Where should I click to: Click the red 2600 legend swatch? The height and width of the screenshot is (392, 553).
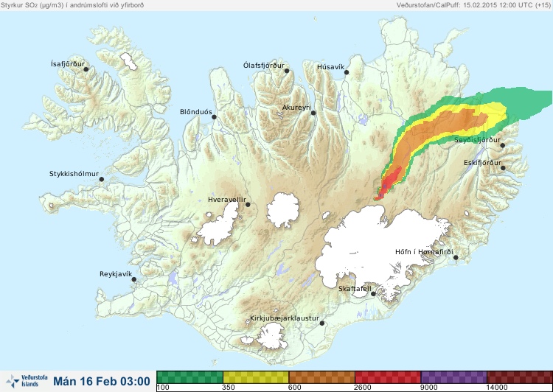pos(388,377)
